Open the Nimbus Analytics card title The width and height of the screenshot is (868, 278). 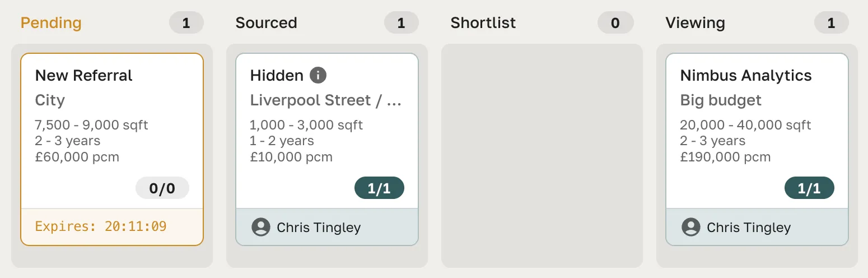click(x=745, y=75)
